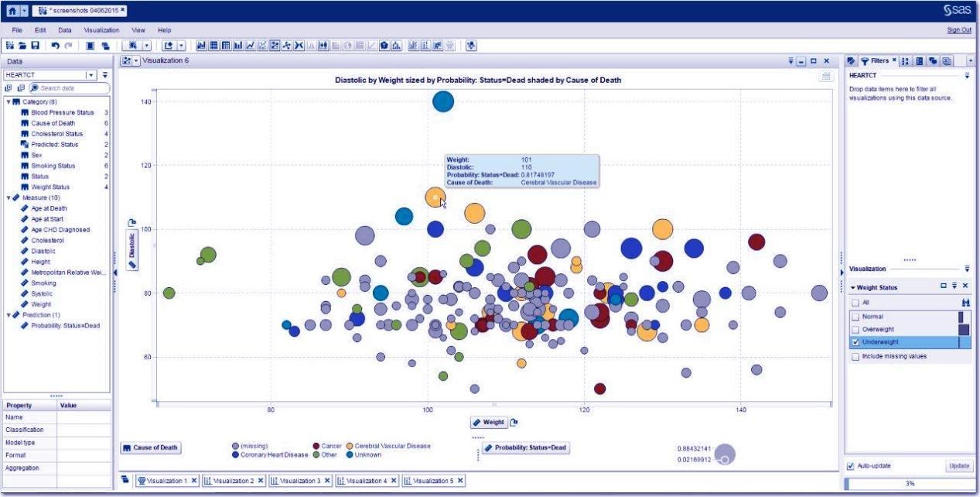
Task: Collapse the Measure (10) tree group
Action: tap(9, 197)
